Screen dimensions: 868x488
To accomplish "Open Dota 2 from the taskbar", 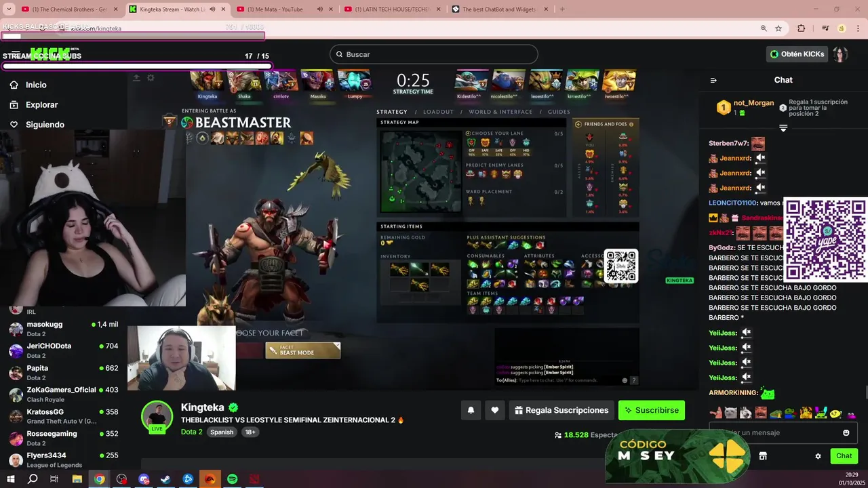I will click(254, 479).
